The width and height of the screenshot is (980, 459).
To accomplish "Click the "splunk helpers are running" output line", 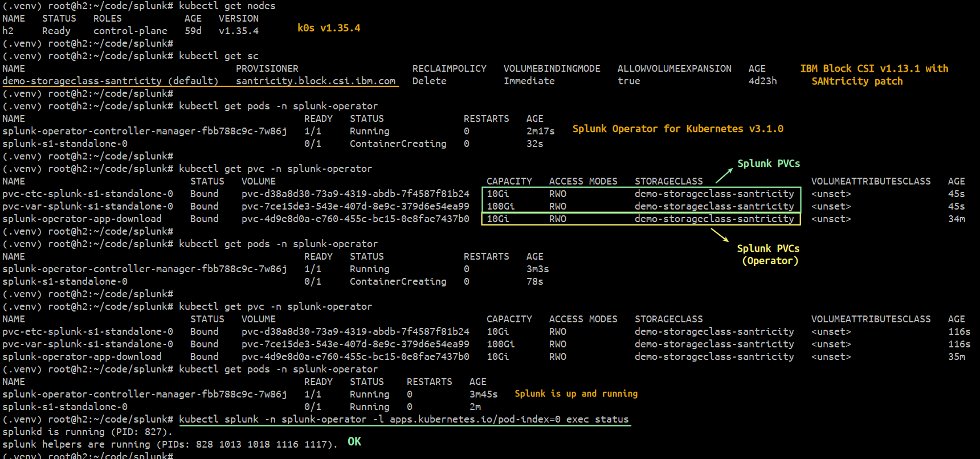I will click(x=170, y=444).
